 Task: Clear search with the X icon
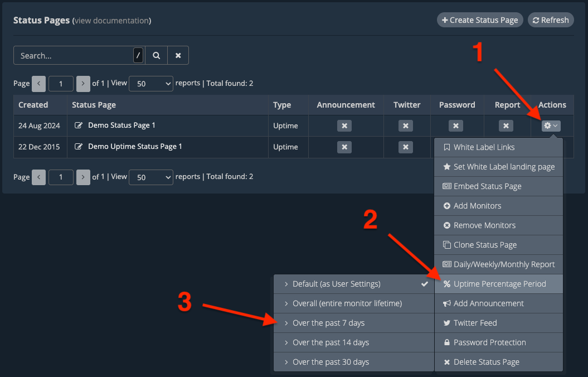point(178,56)
